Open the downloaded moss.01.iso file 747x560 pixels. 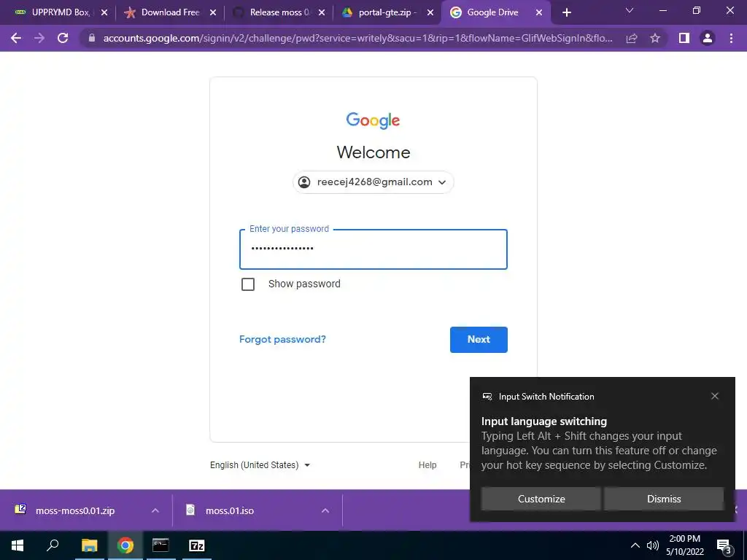coord(230,510)
